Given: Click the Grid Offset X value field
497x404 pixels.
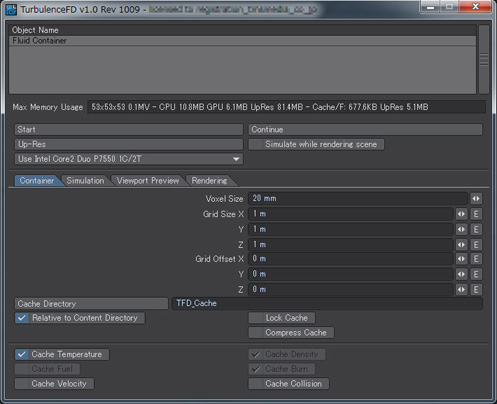Looking at the screenshot, I should click(x=351, y=259).
